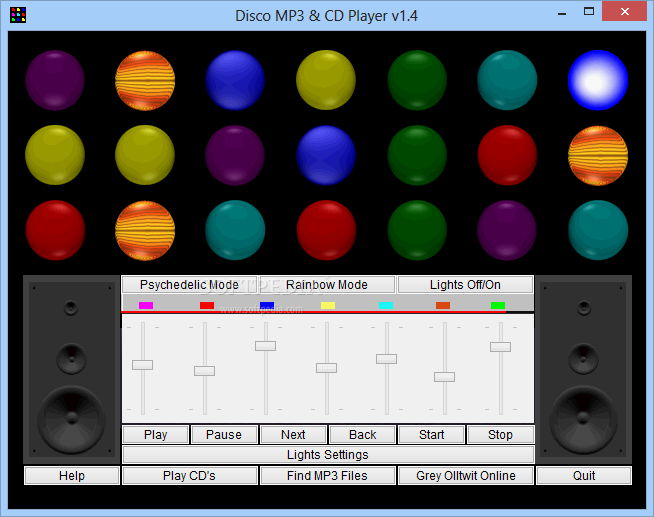This screenshot has height=517, width=654.
Task: Click the orange color swatch
Action: click(443, 305)
